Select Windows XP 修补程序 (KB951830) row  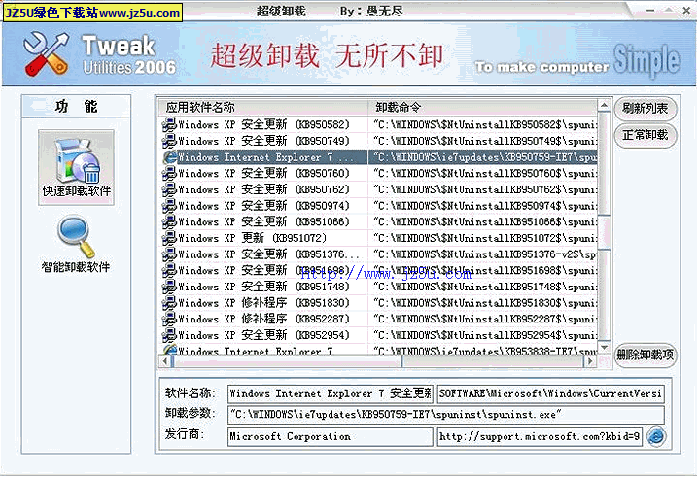click(378, 303)
